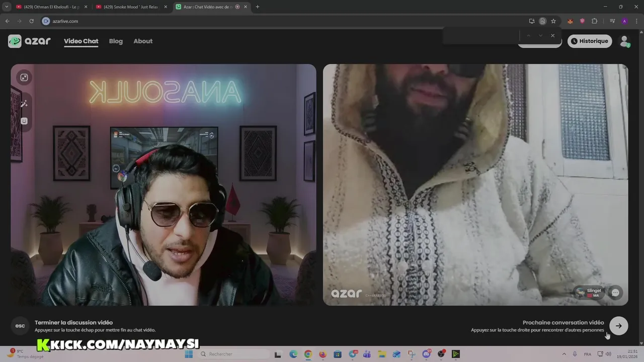
Task: Click the Slingel user profile badge
Action: coord(590,293)
